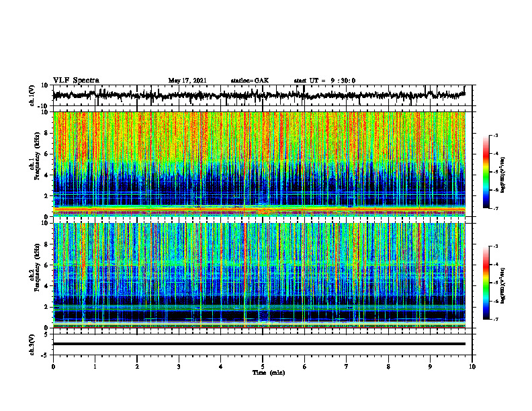Click the ch.1 spectrogram color scale bar
This screenshot has height=411, width=532.
pyautogui.click(x=486, y=172)
